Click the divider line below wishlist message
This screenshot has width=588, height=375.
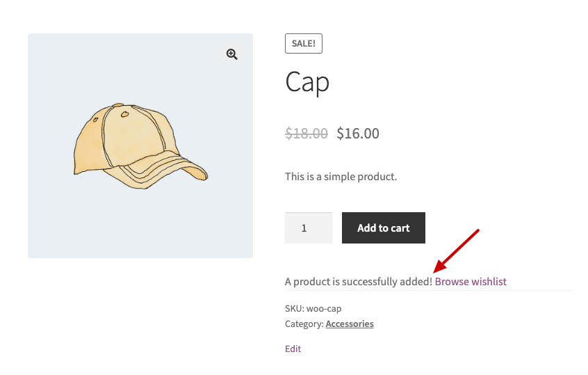click(x=430, y=291)
